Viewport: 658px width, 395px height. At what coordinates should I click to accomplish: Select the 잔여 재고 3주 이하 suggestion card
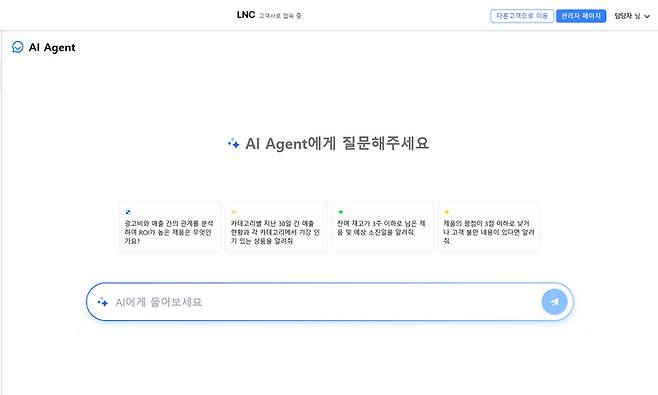[383, 227]
